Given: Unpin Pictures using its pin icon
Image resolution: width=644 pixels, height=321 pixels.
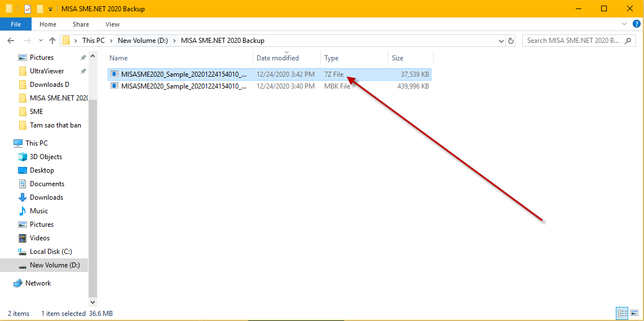Looking at the screenshot, I should (83, 58).
